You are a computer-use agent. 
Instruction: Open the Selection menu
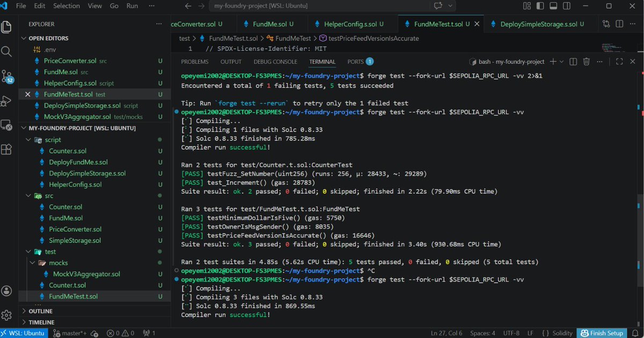66,6
